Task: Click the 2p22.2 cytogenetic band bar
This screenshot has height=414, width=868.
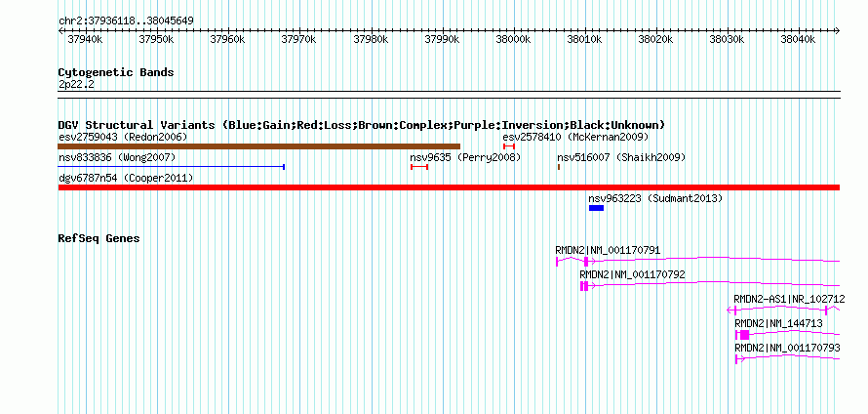Action: [x=449, y=94]
